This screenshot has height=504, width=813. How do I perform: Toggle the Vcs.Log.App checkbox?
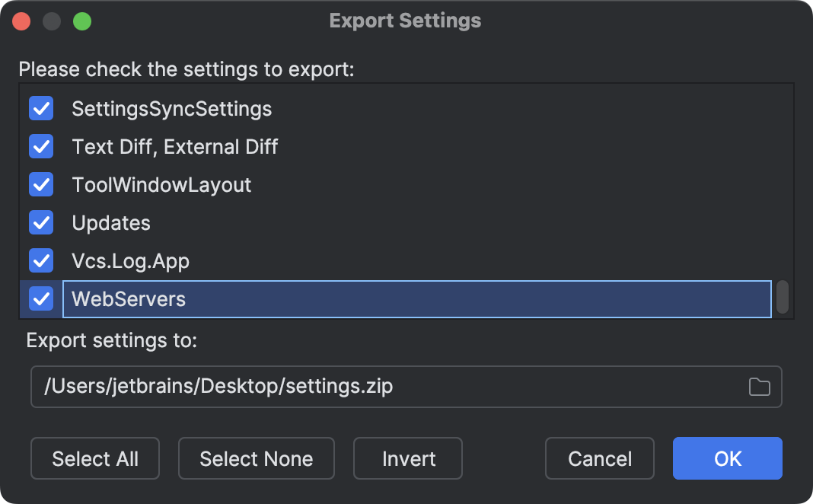click(x=41, y=261)
